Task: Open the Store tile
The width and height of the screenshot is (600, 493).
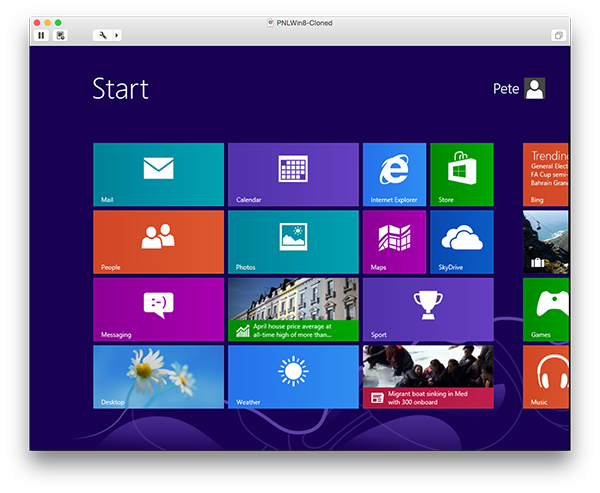Action: click(462, 175)
